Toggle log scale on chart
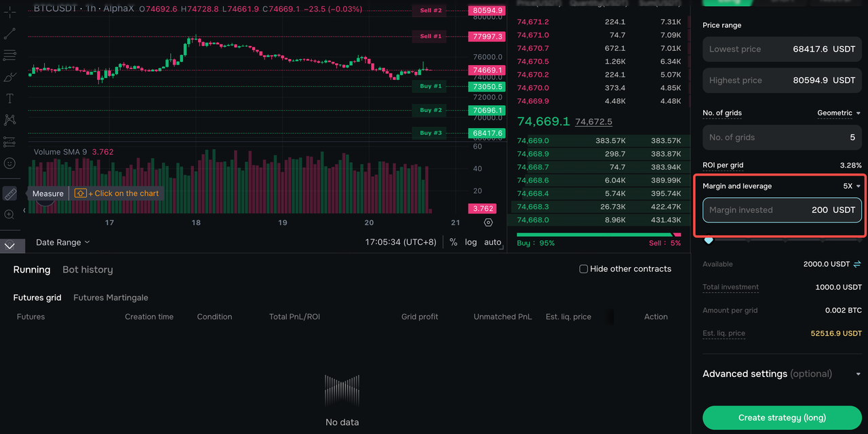868x434 pixels. coord(471,242)
